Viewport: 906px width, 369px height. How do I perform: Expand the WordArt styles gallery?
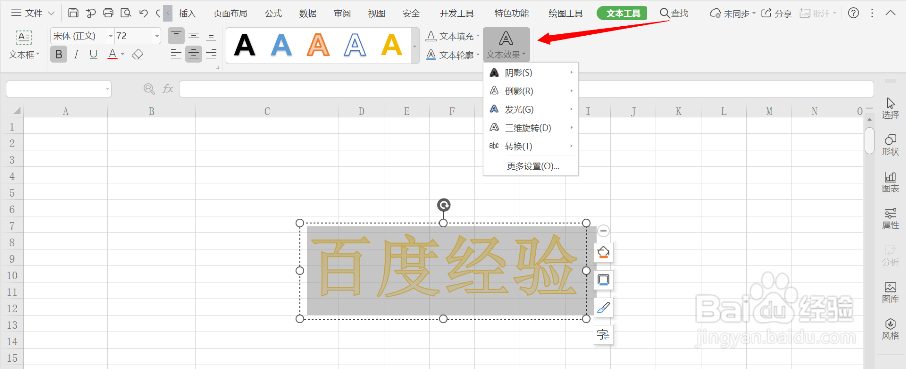click(414, 46)
